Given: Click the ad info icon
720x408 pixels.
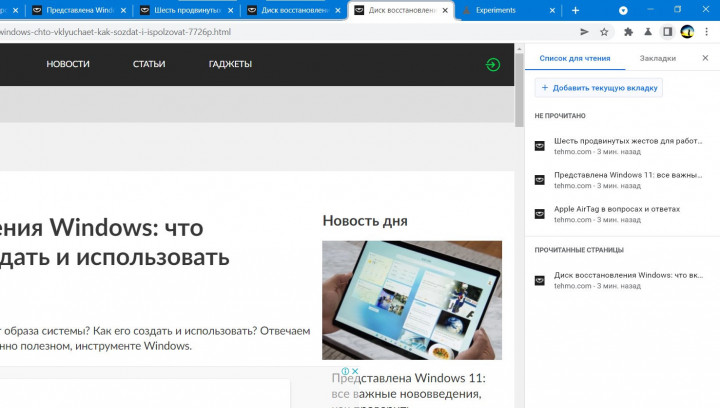Looking at the screenshot, I should 345,371.
